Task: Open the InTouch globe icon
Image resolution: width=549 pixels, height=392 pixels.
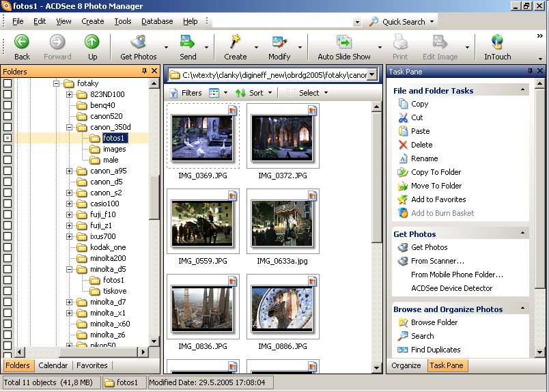Action: 497,42
